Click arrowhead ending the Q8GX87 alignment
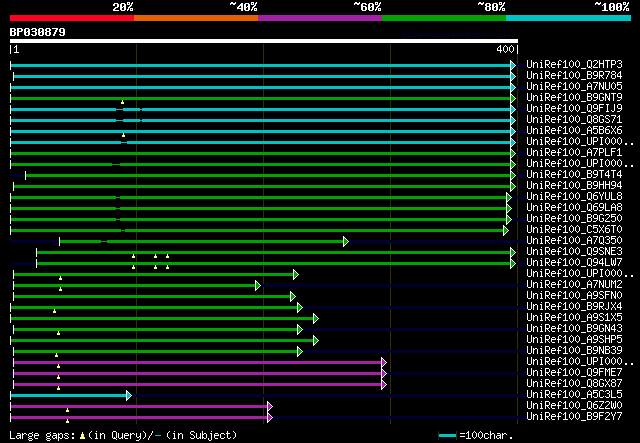 [x=384, y=385]
